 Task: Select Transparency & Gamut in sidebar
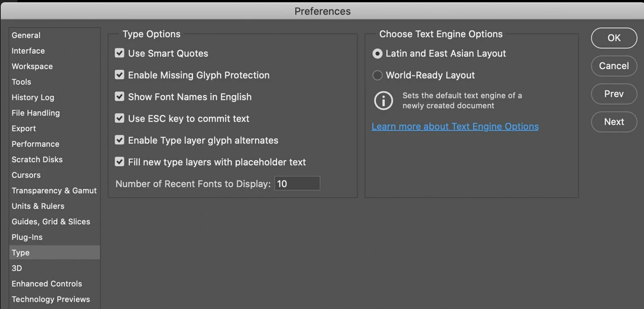tap(54, 191)
